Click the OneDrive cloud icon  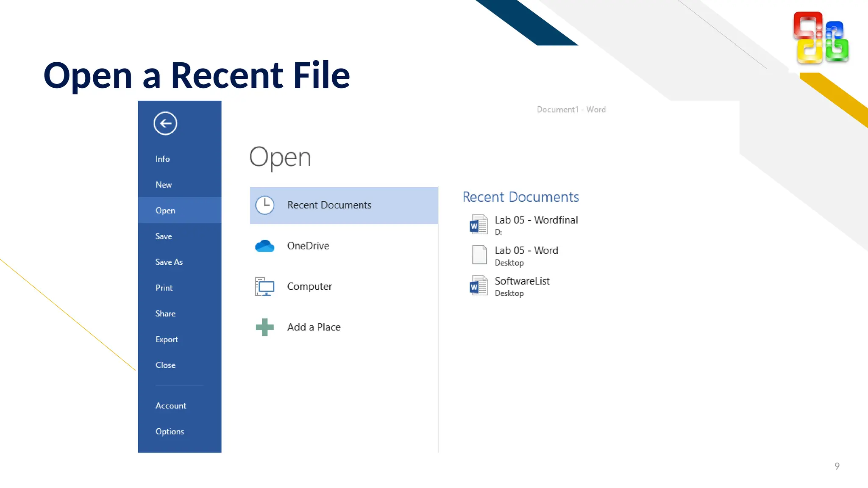coord(265,246)
